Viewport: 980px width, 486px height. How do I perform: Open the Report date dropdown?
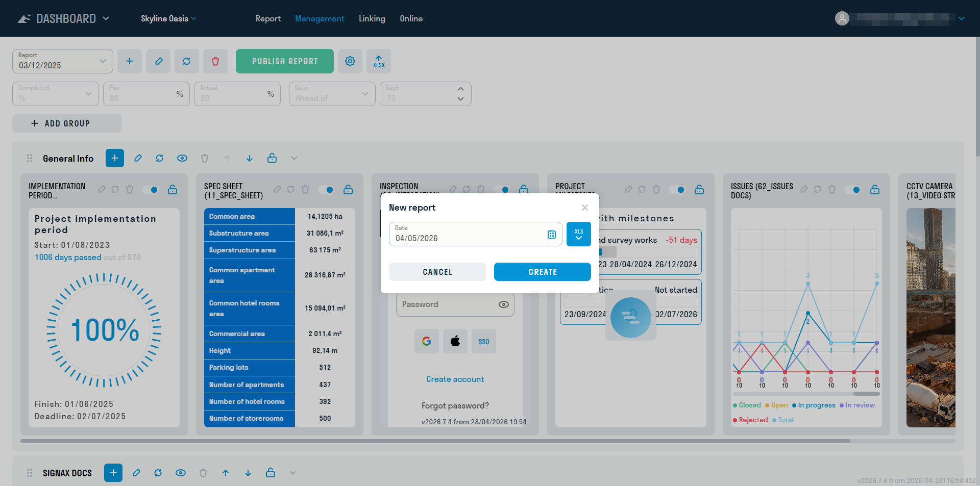coord(63,61)
